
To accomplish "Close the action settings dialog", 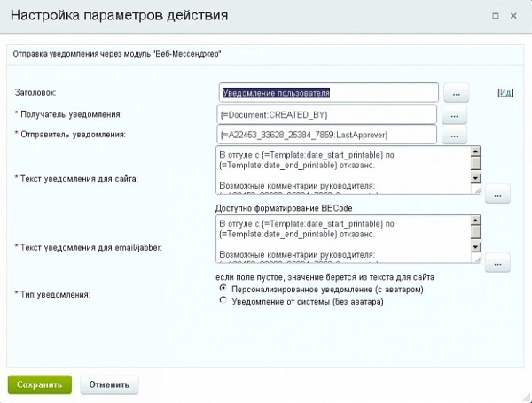I will point(516,14).
